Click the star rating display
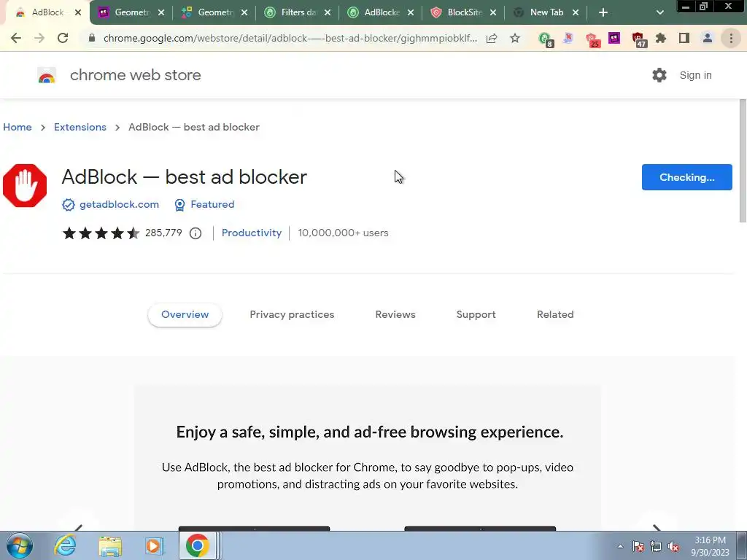The width and height of the screenshot is (747, 560). (101, 233)
